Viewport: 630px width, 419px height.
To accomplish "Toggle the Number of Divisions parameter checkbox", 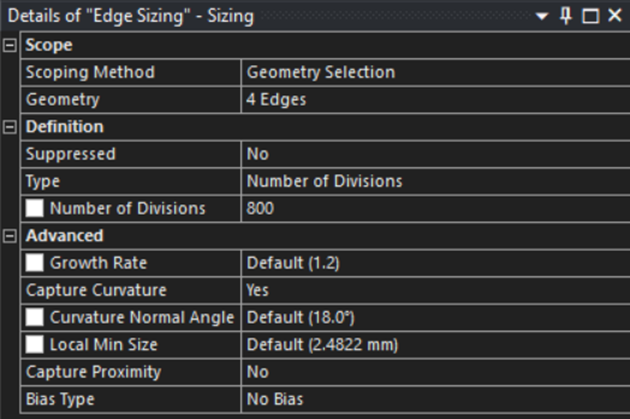I will pos(35,209).
